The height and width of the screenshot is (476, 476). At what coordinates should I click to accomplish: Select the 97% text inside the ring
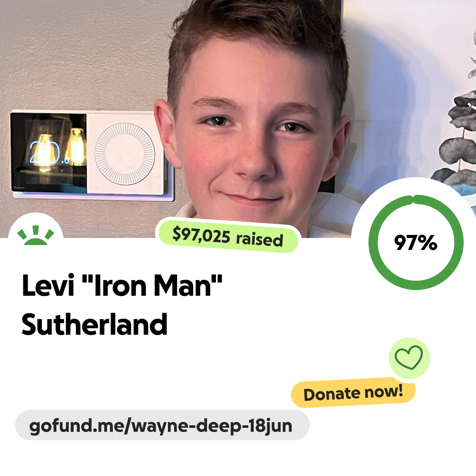[x=416, y=242]
